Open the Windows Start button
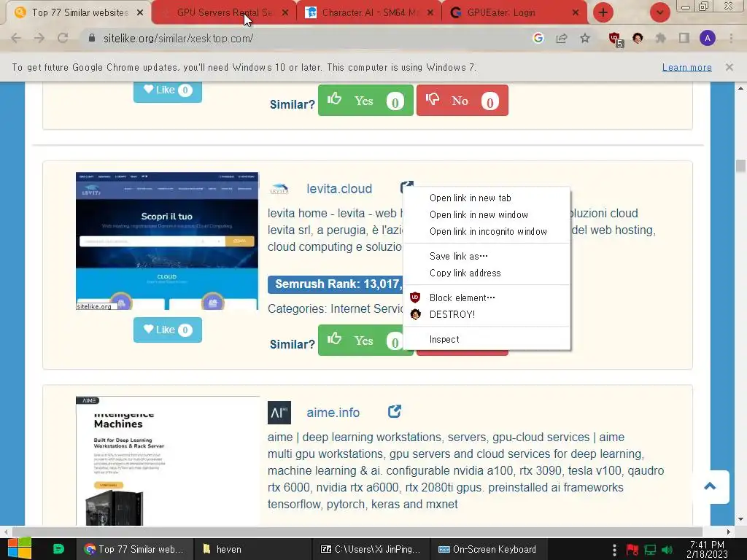Viewport: 747px width, 560px height. coord(20,548)
